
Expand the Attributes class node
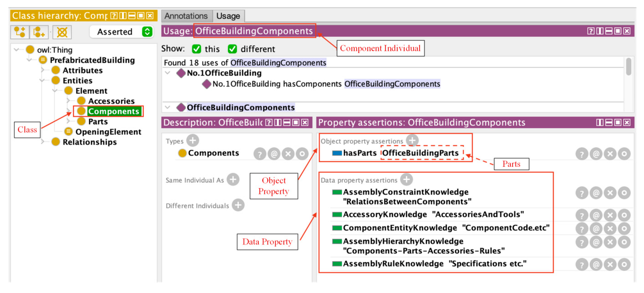[42, 70]
